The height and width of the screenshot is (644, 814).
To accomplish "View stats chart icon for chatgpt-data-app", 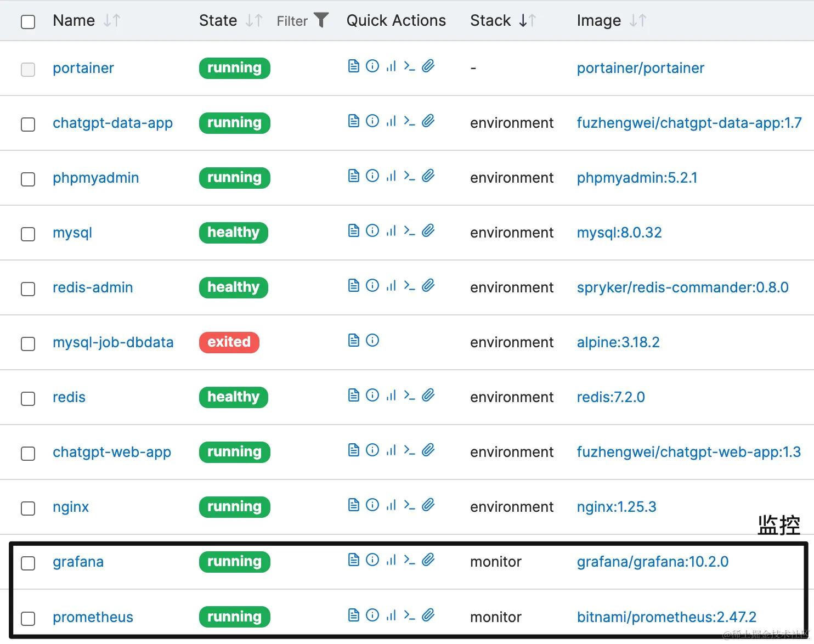I will pyautogui.click(x=391, y=121).
